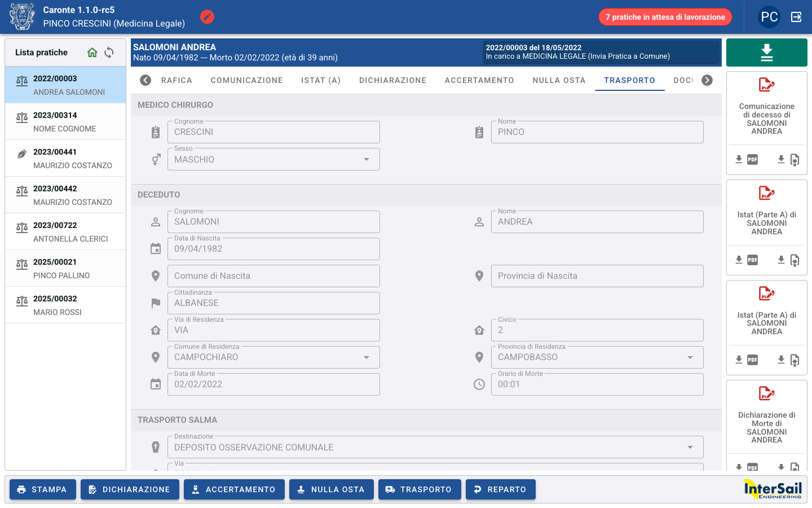Download signed file of Comunicazione di decesso

click(x=788, y=160)
